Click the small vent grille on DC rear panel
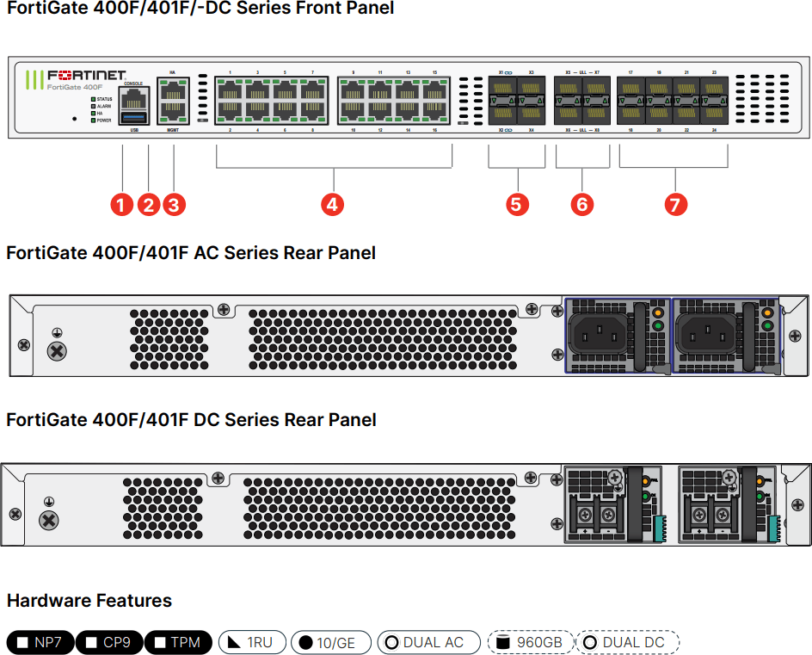Image resolution: width=812 pixels, height=655 pixels. click(x=163, y=509)
